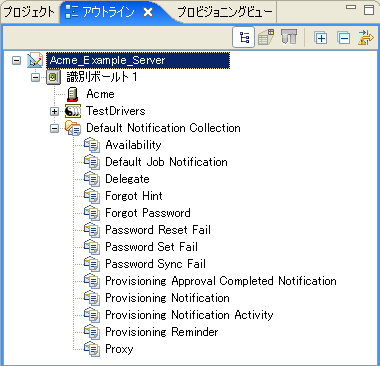The width and height of the screenshot is (380, 366).
Task: Click the TestDrivers driver set icon
Action: pos(73,111)
